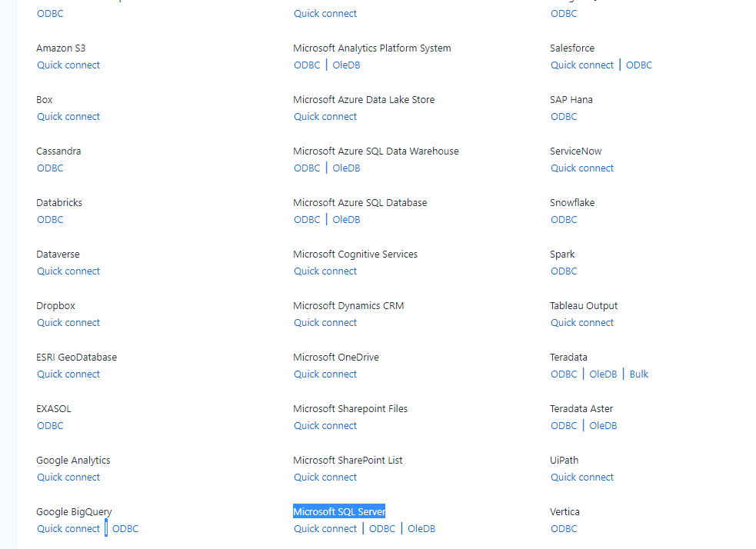Open Vertica ODBC connection

point(564,528)
